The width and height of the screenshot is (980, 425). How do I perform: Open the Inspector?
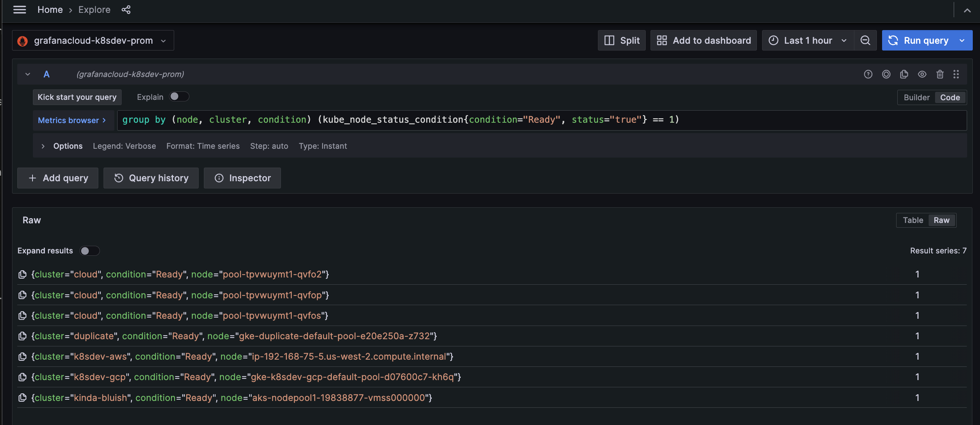[242, 178]
